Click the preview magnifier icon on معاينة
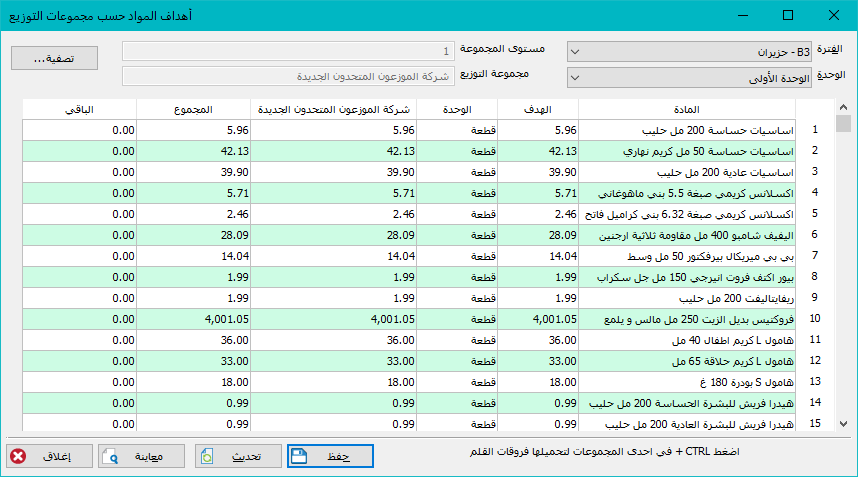The height and width of the screenshot is (477, 858). click(x=111, y=457)
